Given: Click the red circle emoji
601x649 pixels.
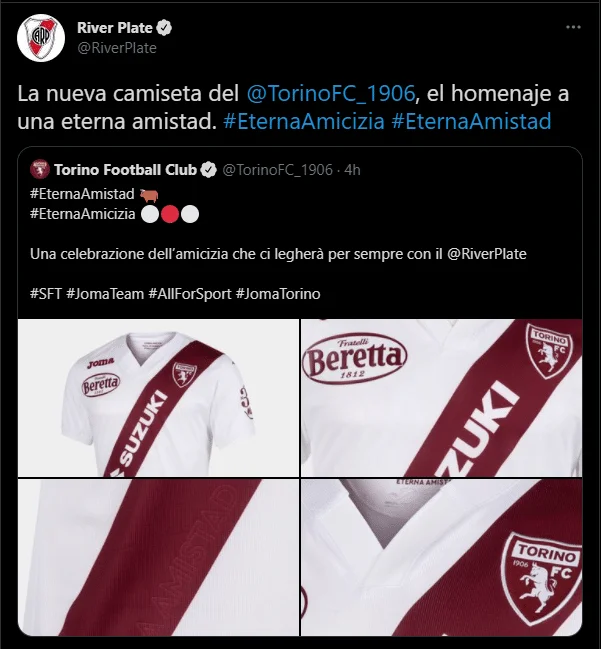Looking at the screenshot, I should pos(170,214).
